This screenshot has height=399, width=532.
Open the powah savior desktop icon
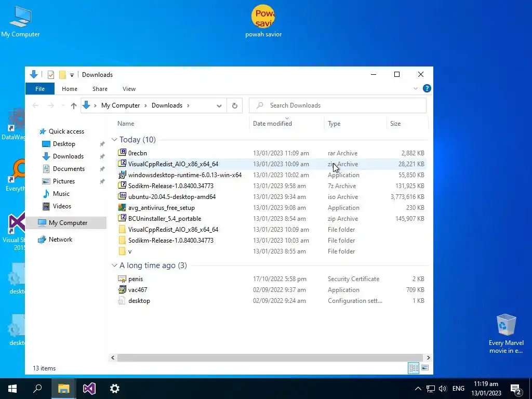(x=263, y=21)
